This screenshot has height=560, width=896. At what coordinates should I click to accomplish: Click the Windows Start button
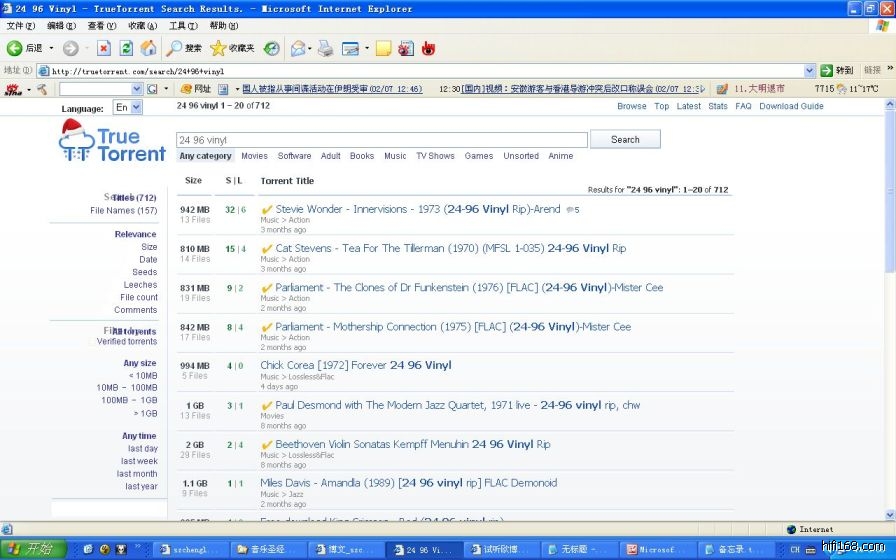33,549
